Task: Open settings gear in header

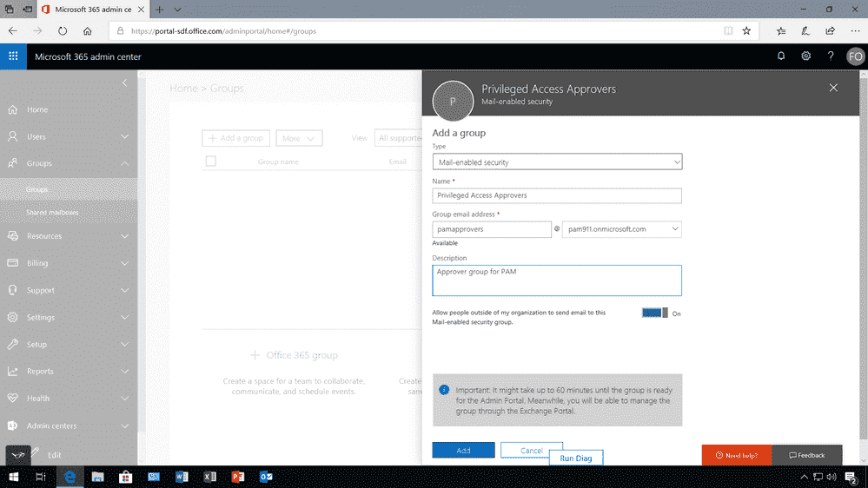Action: click(x=806, y=56)
